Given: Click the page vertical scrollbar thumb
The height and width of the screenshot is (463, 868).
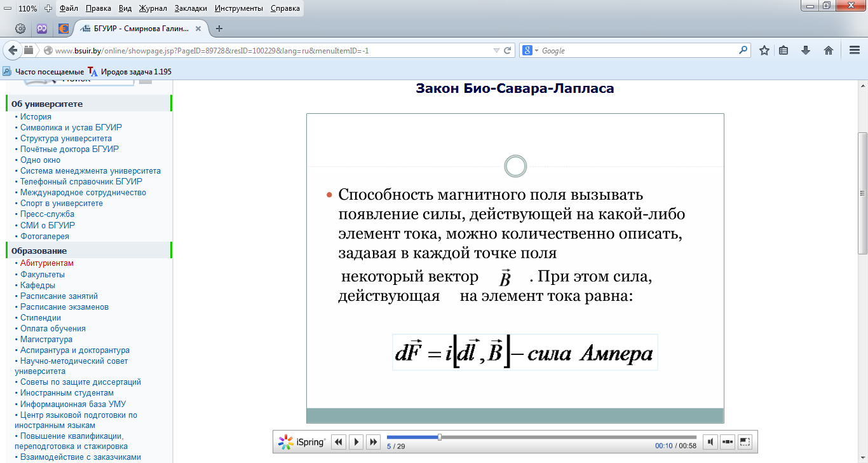Looking at the screenshot, I should 862,193.
